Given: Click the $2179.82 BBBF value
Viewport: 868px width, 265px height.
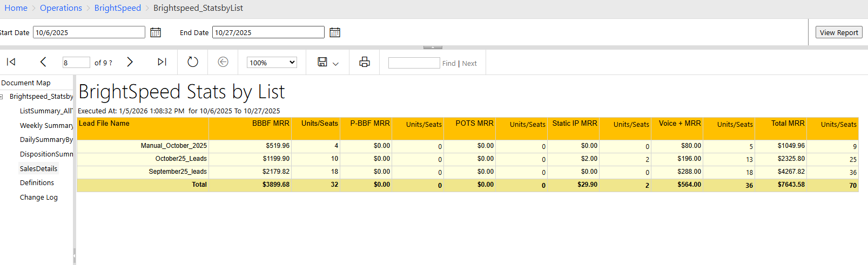Looking at the screenshot, I should 276,172.
